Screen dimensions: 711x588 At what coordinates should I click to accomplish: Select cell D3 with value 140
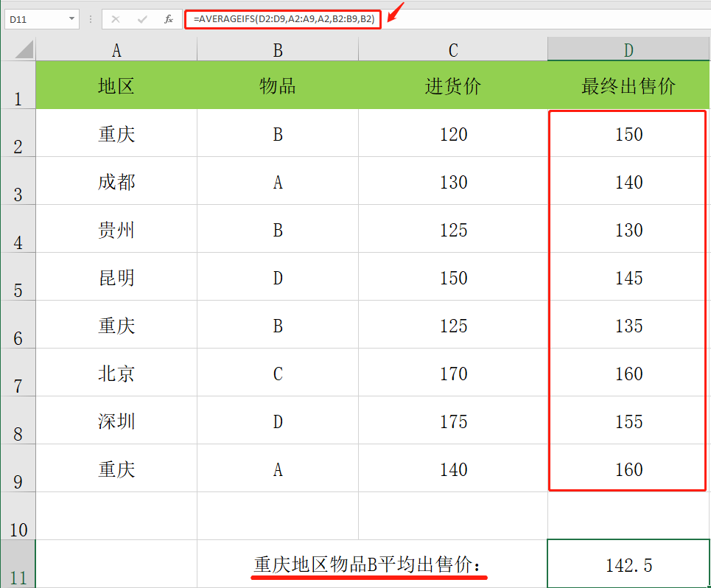(x=628, y=181)
